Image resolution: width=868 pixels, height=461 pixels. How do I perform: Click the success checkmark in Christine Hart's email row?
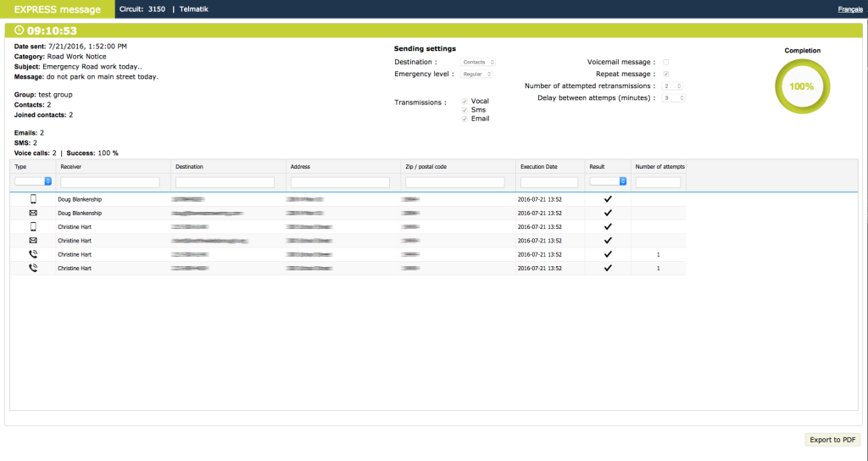(608, 241)
